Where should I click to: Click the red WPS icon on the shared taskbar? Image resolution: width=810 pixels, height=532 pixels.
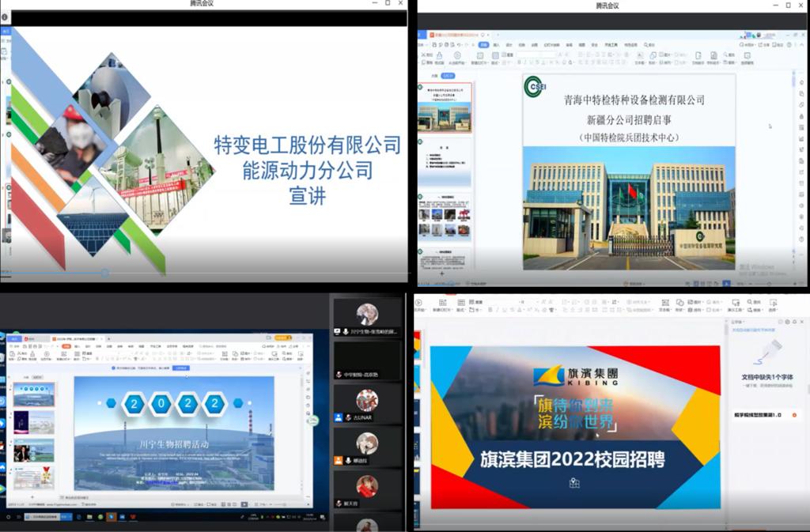pyautogui.click(x=133, y=516)
